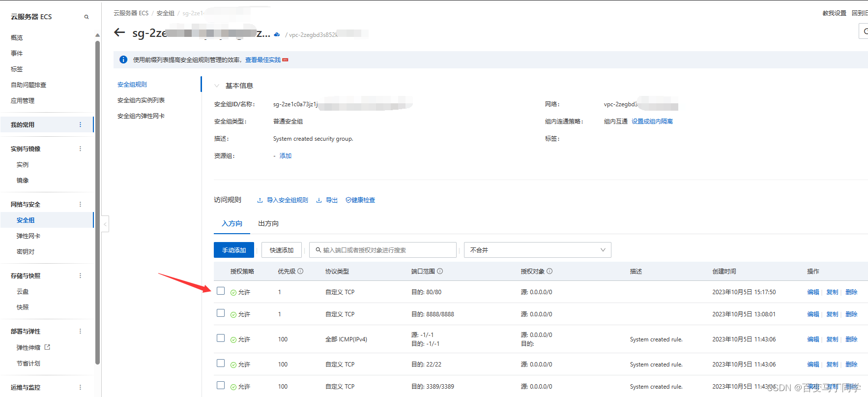Open the 不合并 merge dropdown

pos(538,250)
